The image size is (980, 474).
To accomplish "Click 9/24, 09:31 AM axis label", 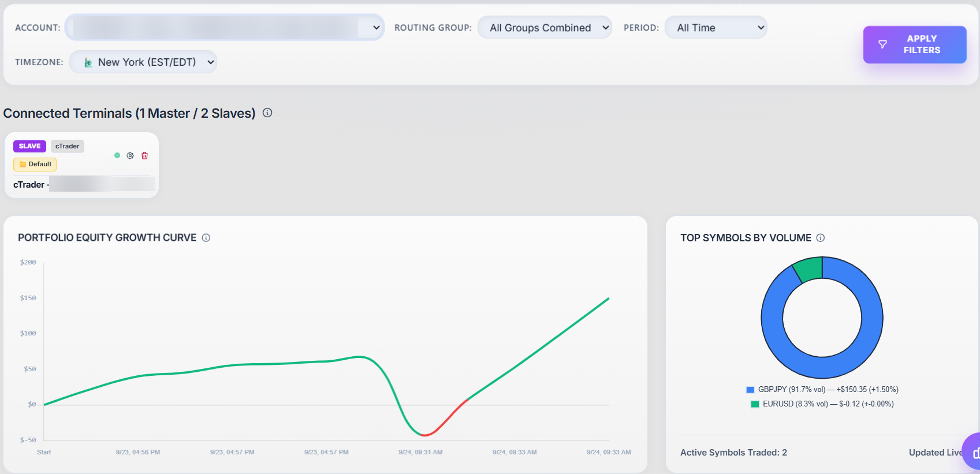I will 420,452.
